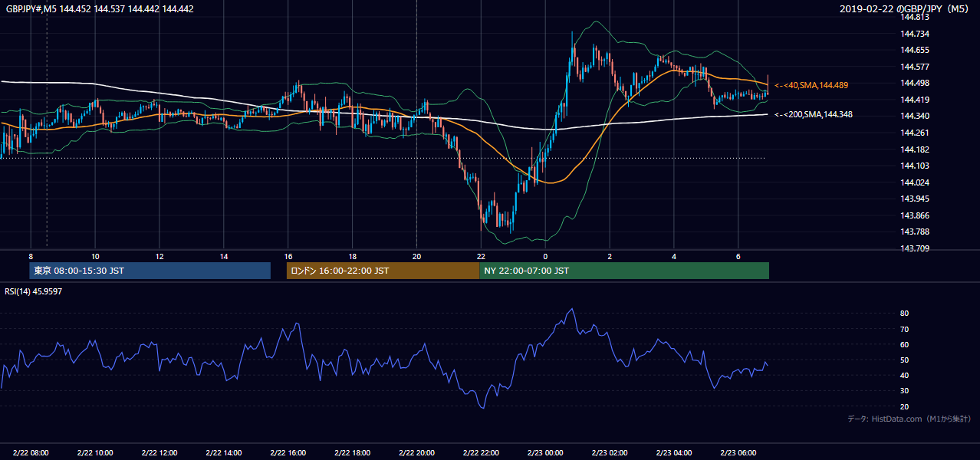Click the RSI 50 level label
This screenshot has height=460, width=980.
coord(904,360)
